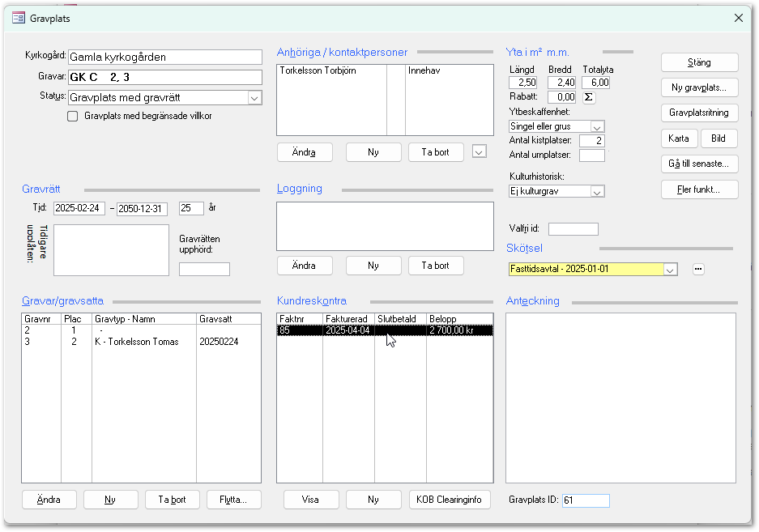The width and height of the screenshot is (759, 532).
Task: Toggle Gravplats med begränsade villkor checkbox
Action: click(x=73, y=116)
